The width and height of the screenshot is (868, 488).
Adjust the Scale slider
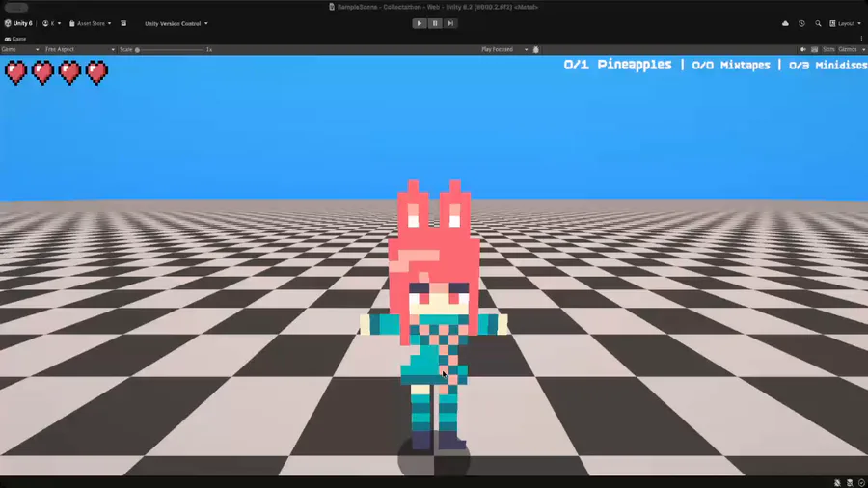(170, 49)
